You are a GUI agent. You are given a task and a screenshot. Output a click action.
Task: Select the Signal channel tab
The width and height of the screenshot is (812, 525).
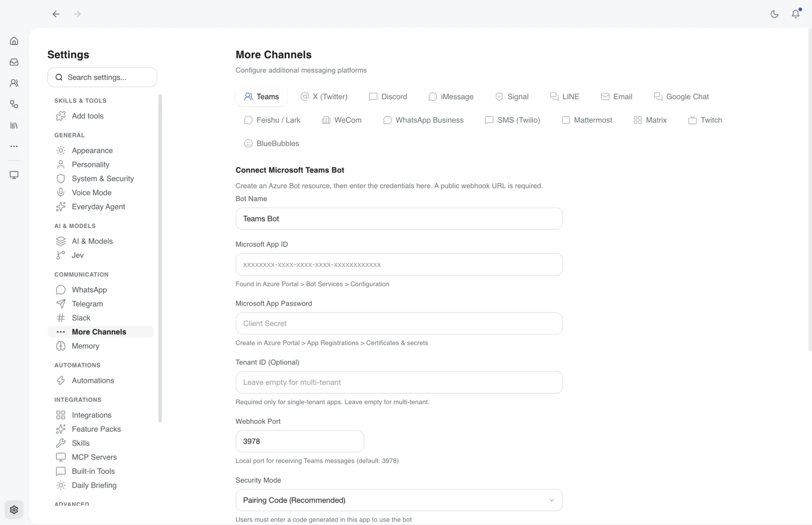click(x=512, y=96)
